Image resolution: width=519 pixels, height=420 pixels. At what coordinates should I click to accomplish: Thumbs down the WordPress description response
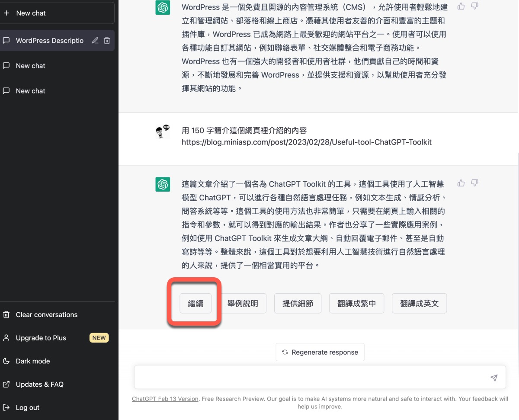coord(474,6)
